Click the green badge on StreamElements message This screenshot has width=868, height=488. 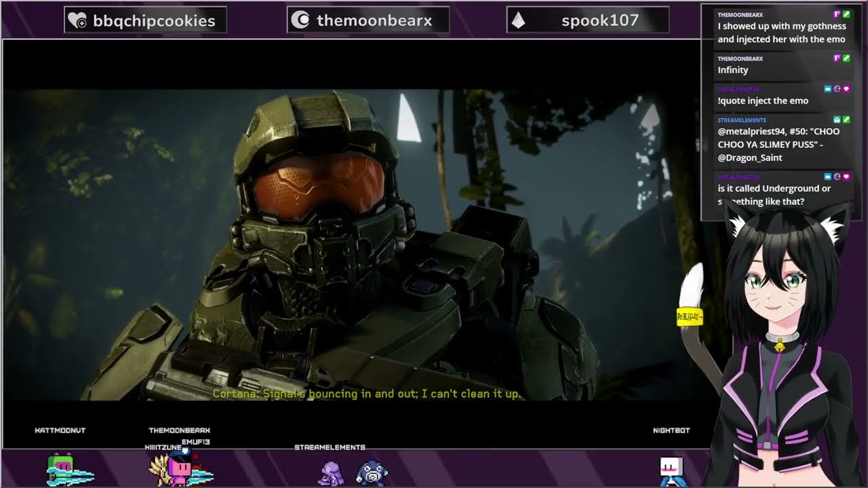846,119
